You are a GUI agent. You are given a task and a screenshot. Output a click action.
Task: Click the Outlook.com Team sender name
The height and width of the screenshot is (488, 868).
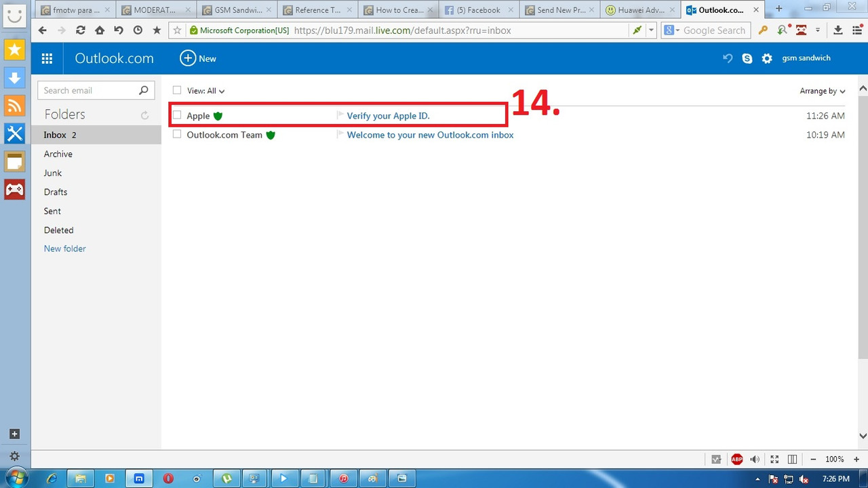click(224, 135)
